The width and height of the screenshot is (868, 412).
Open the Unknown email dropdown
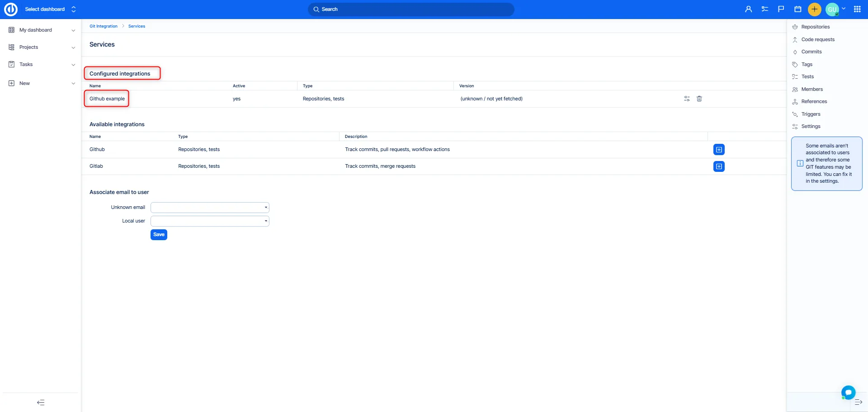[210, 208]
